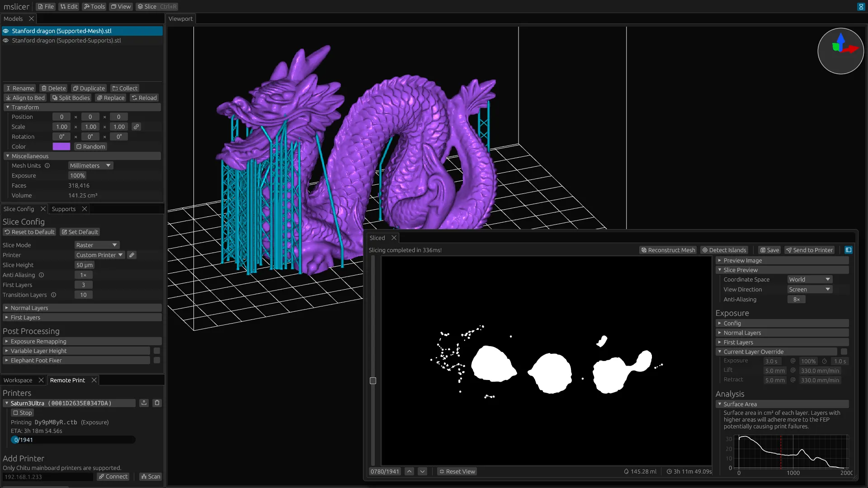Open the View menu
The image size is (868, 488).
[121, 7]
